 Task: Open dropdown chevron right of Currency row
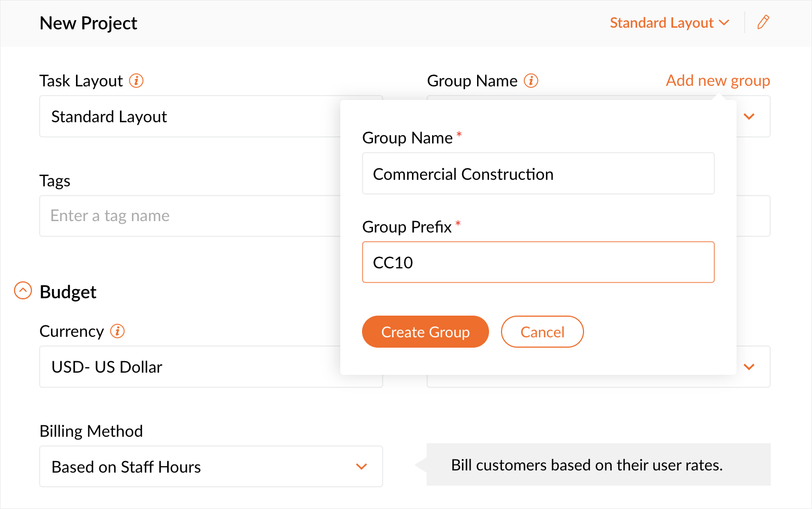[x=749, y=367]
